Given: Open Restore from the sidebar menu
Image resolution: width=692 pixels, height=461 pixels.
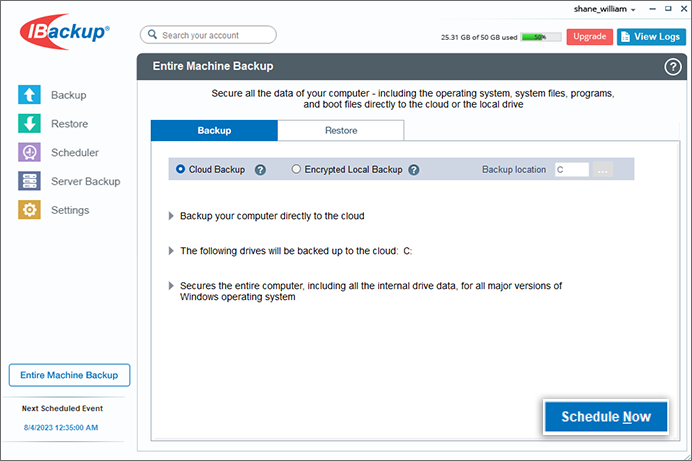Looking at the screenshot, I should (69, 124).
